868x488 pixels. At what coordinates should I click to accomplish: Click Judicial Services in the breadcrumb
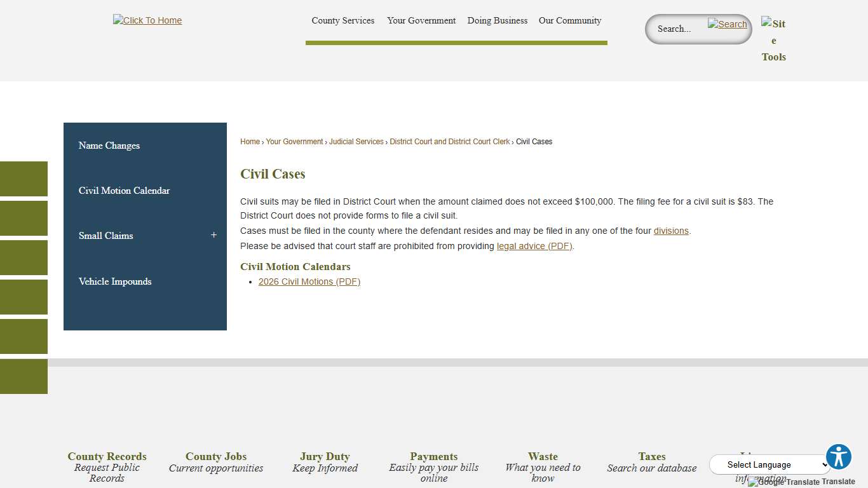pos(356,141)
